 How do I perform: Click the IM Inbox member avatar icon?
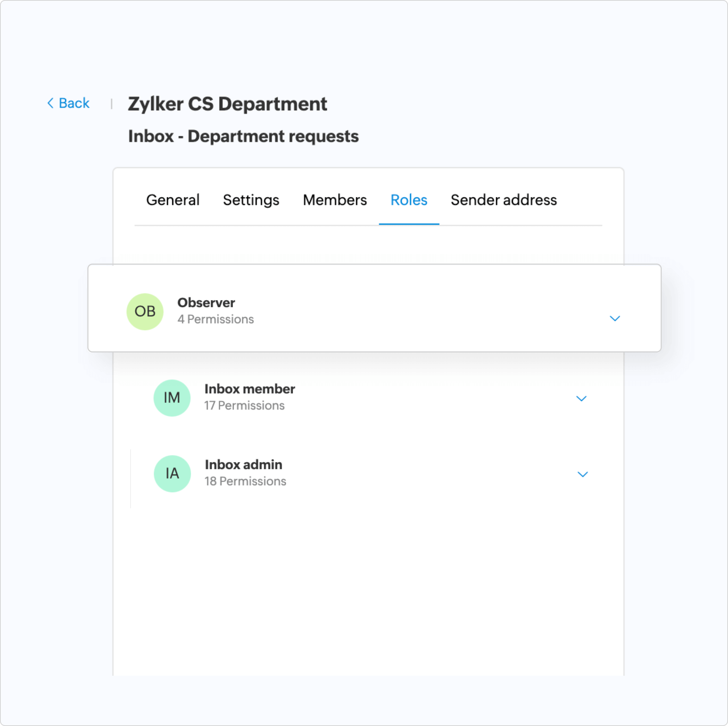(x=172, y=398)
